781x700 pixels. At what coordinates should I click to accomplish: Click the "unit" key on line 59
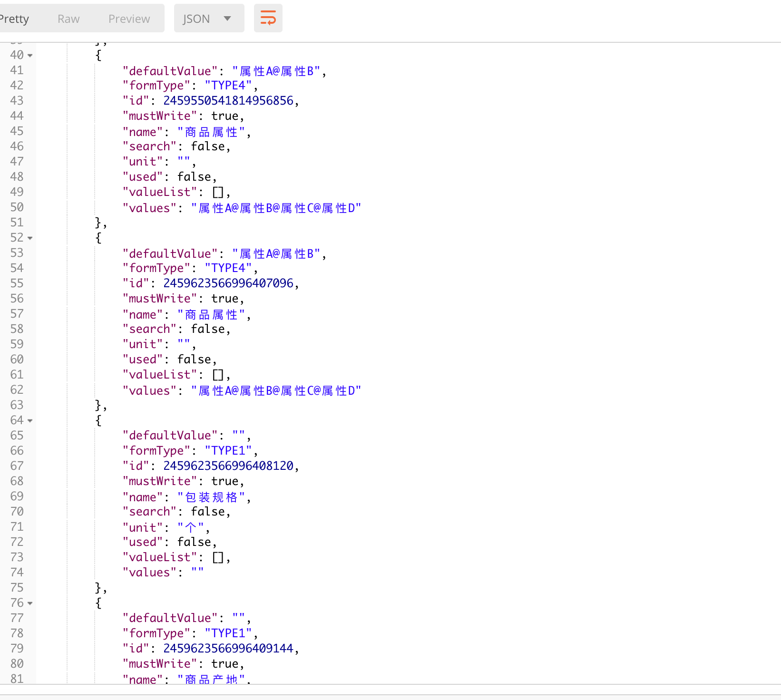(x=143, y=344)
